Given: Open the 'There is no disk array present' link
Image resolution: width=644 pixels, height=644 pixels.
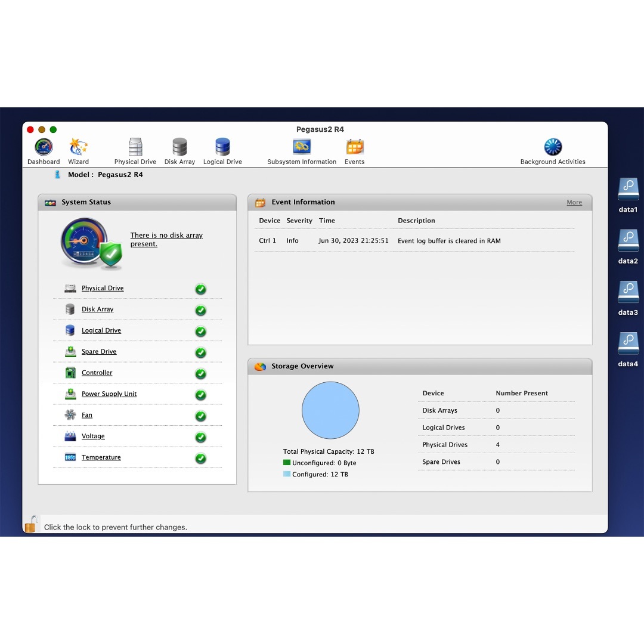Looking at the screenshot, I should click(166, 240).
